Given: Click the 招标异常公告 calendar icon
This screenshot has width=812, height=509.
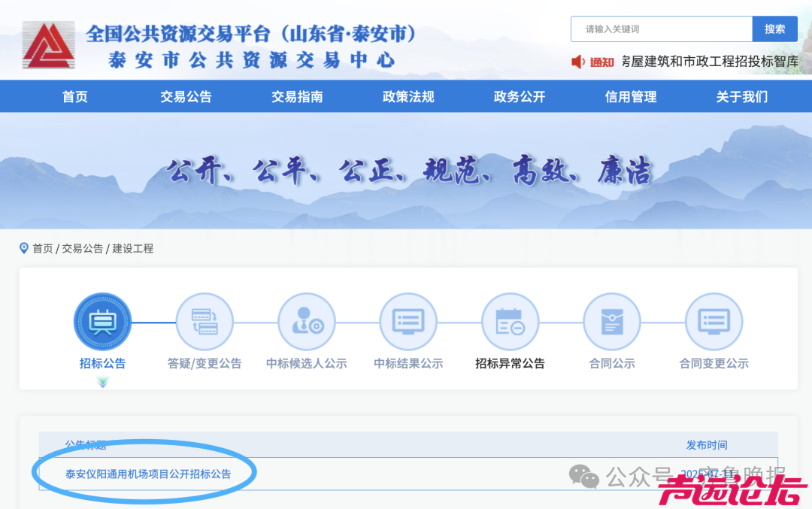Looking at the screenshot, I should tap(510, 320).
